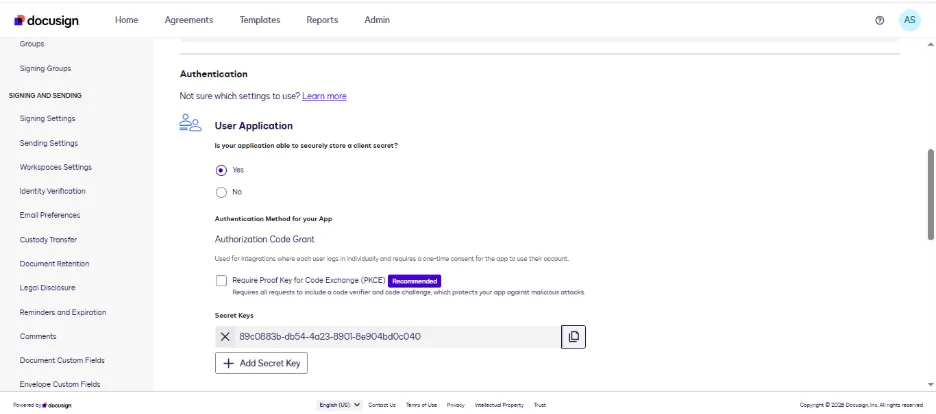
Task: Click the Recommended badge
Action: 414,280
